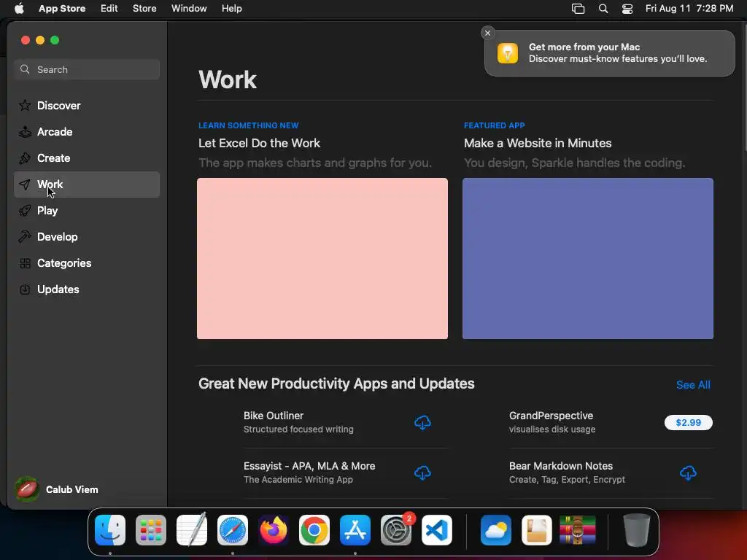The image size is (747, 560).
Task: Click the LEARN SOMETHING NEW label
Action: coord(248,125)
